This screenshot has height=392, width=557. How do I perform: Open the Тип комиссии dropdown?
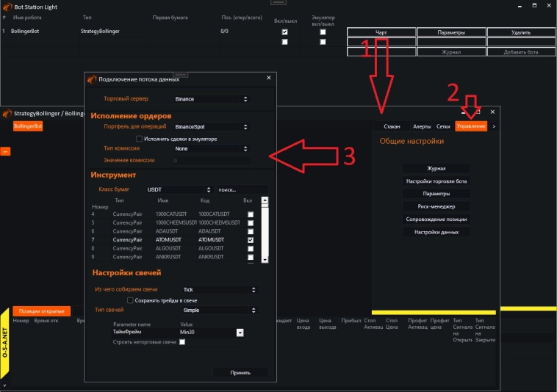pos(212,148)
